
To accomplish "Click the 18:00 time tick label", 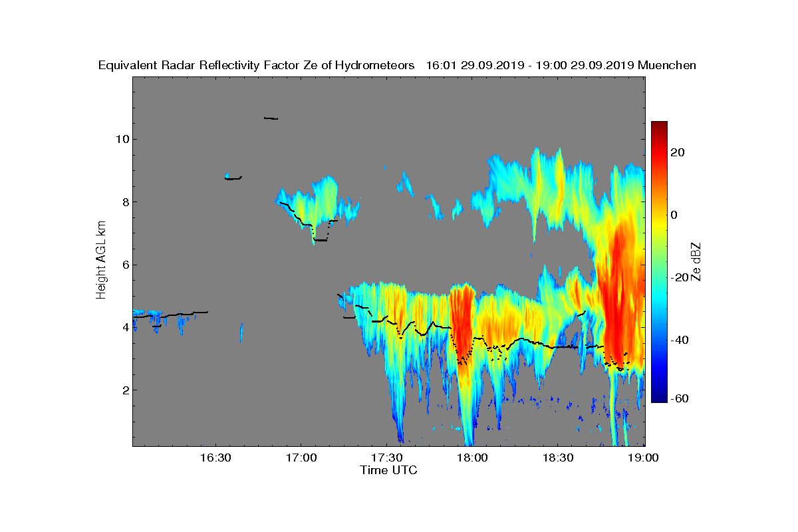I will click(x=472, y=458).
